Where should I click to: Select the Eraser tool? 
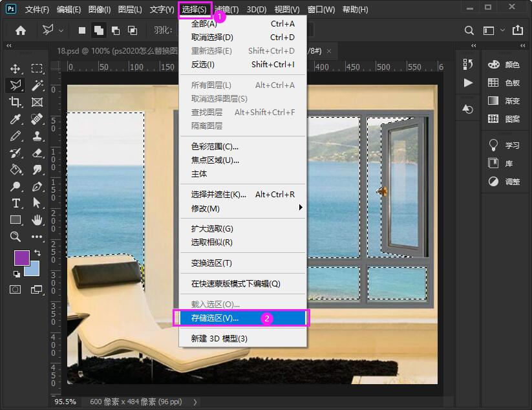click(x=37, y=153)
